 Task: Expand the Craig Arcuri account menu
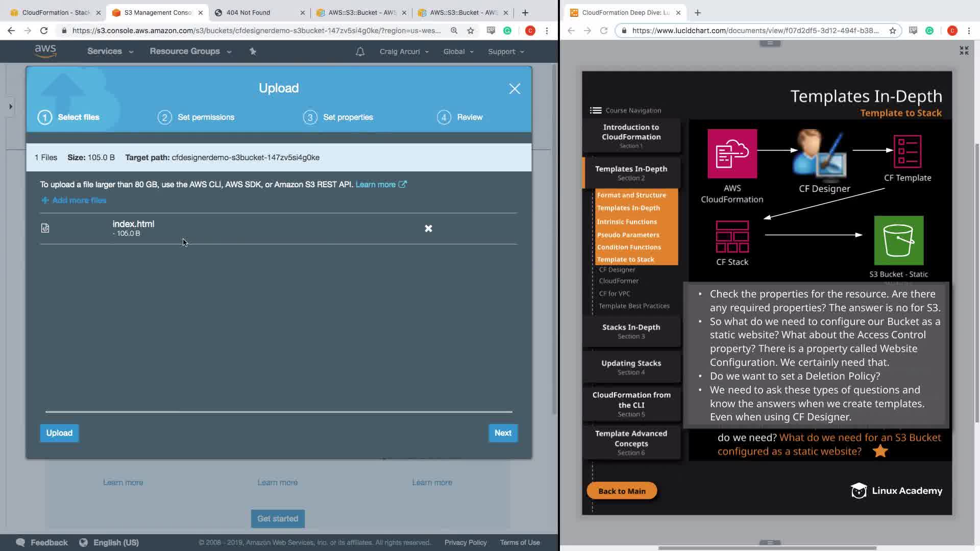click(x=404, y=52)
